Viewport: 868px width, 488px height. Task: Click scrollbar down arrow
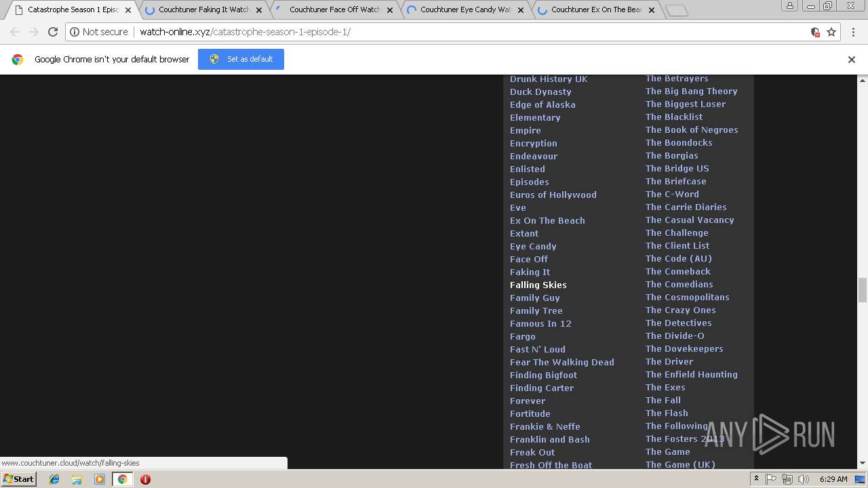tap(863, 464)
